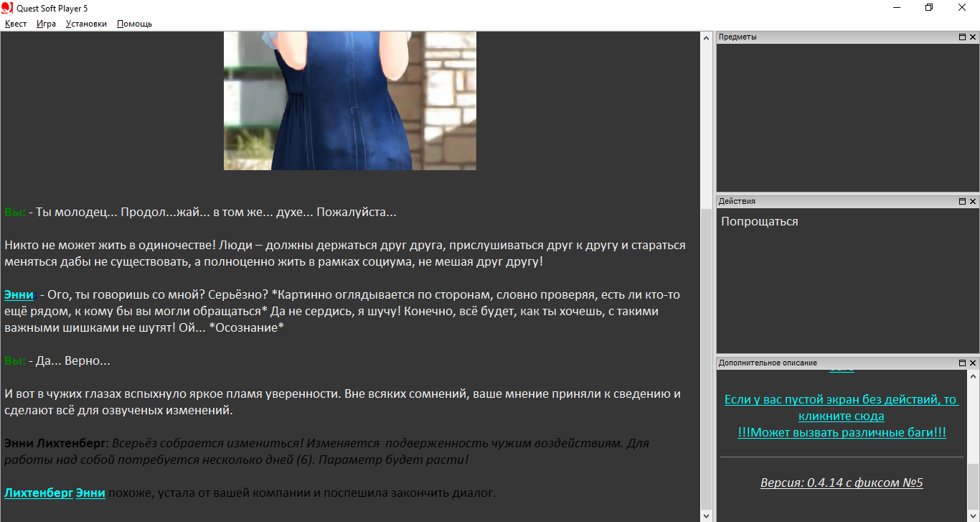This screenshot has width=980, height=522.
Task: Click the Энни link beginning her dialogue line
Action: coord(19,295)
